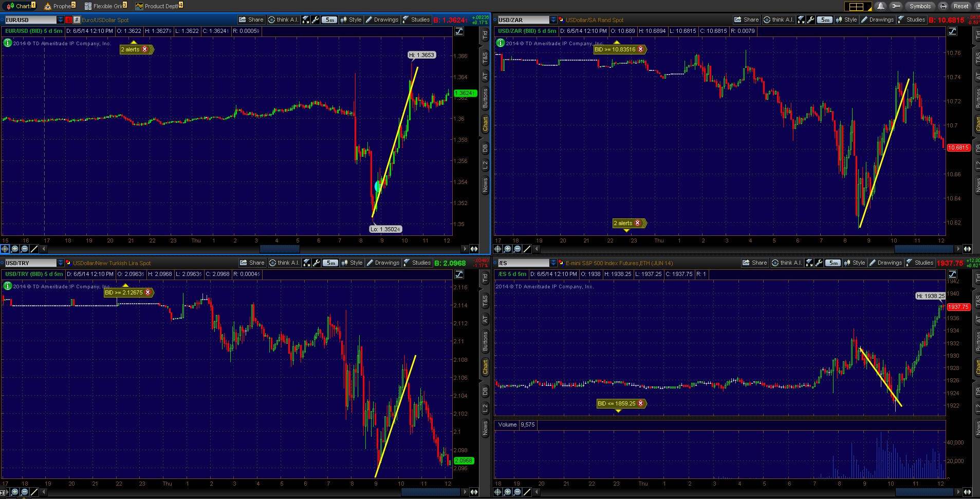The width and height of the screenshot is (980, 499).
Task: Dismiss the BID >= 10.83516 alert
Action: click(x=640, y=49)
